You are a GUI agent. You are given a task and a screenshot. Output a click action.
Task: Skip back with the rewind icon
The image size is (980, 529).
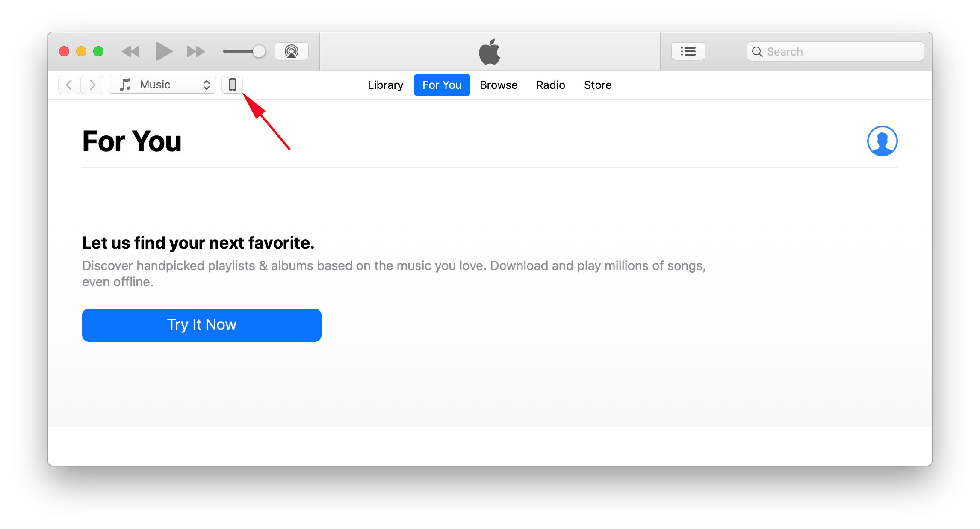[131, 52]
